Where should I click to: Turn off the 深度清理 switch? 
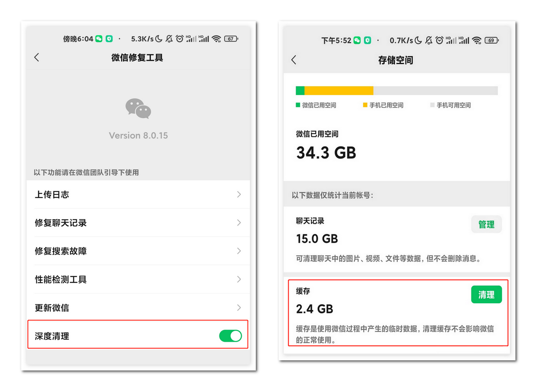coord(230,336)
